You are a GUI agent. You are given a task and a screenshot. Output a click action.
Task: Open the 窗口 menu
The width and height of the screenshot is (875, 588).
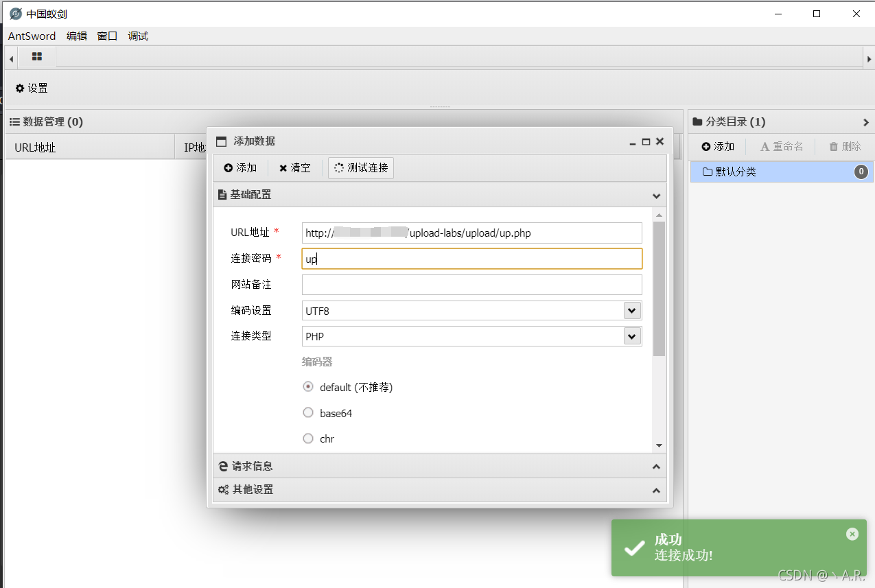click(107, 36)
